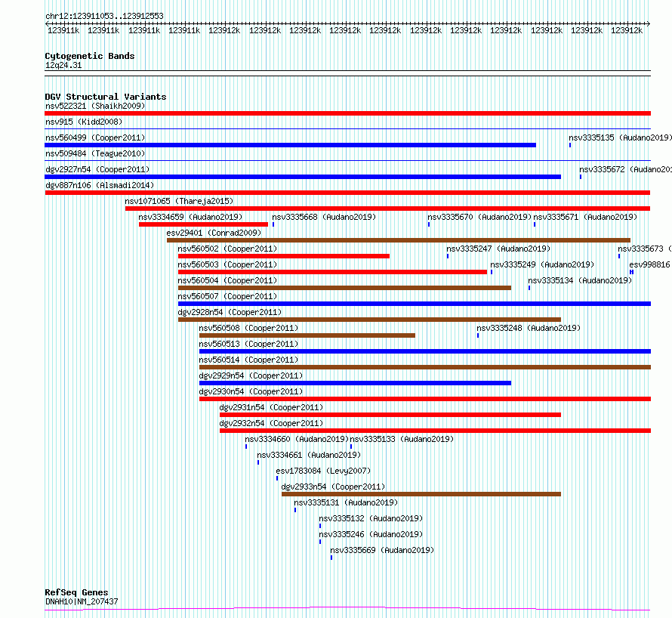The image size is (672, 618).
Task: Select the 12q24.31 cytogenetic band label
Action: click(x=63, y=65)
